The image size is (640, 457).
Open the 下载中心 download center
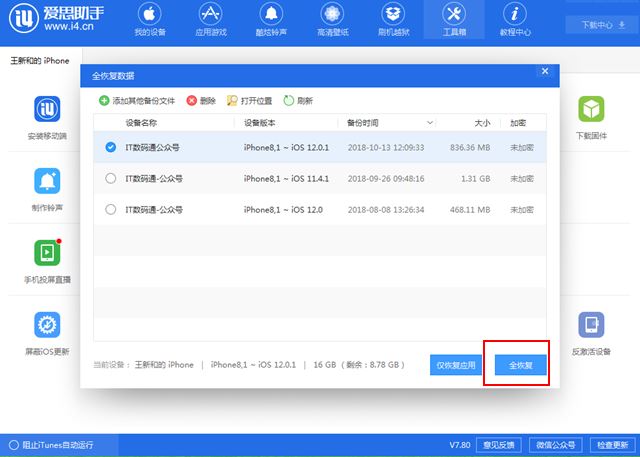tap(602, 25)
